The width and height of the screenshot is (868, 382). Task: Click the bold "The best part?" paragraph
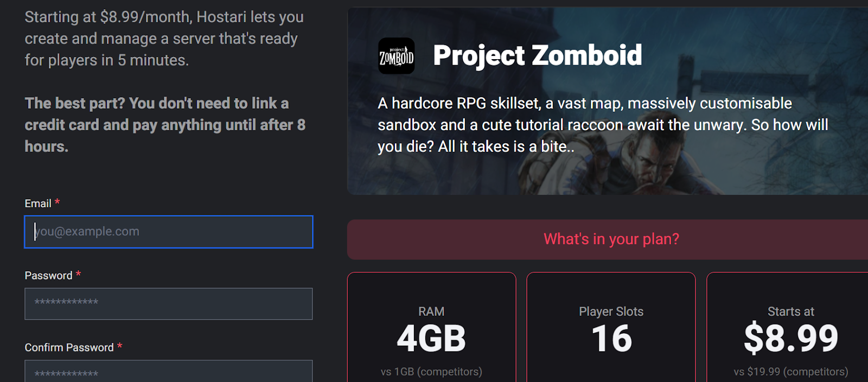tap(165, 125)
